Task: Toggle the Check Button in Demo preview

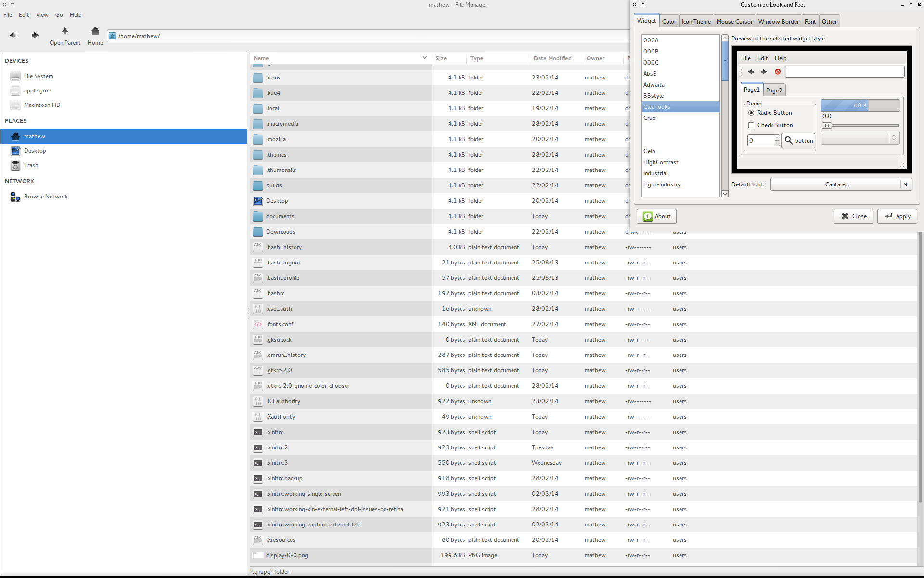Action: pos(751,125)
